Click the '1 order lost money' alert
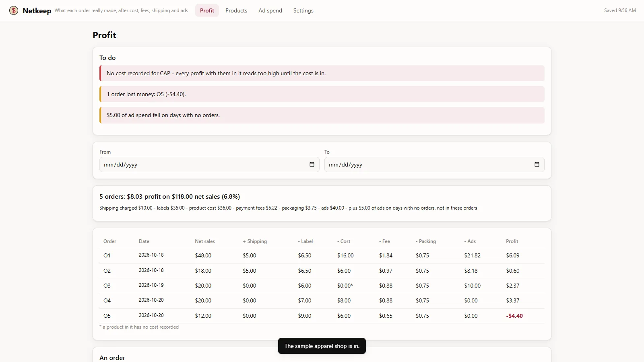 pos(322,94)
